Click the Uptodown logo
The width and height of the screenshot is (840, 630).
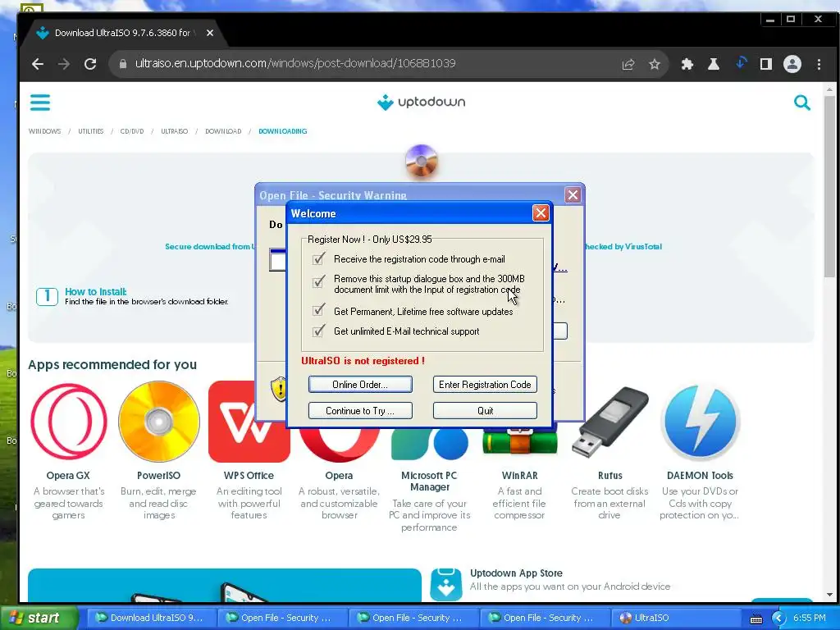pos(421,102)
